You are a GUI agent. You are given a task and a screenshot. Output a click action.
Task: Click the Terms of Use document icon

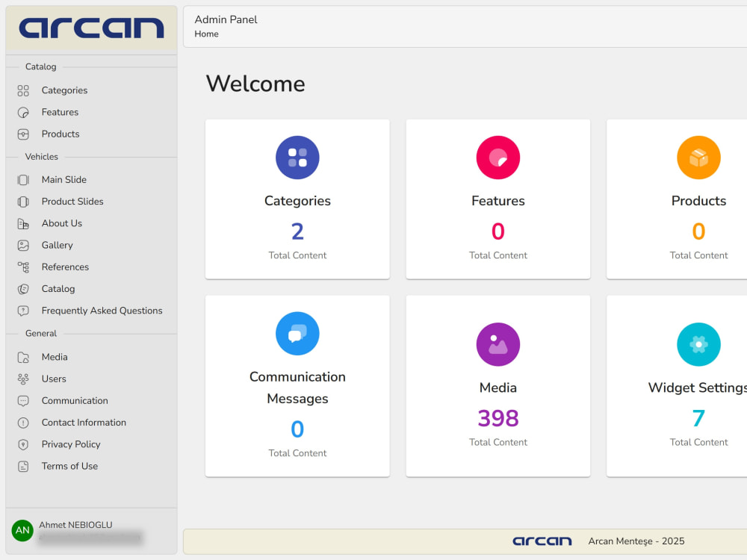tap(23, 467)
